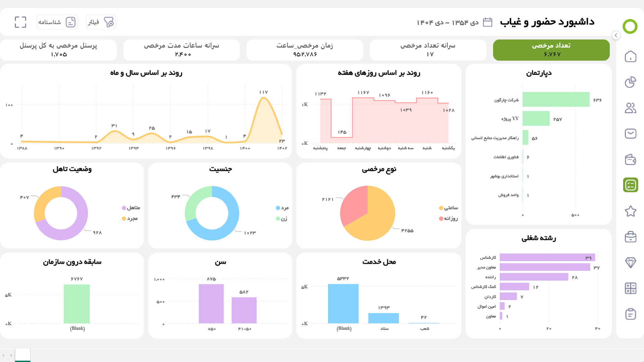This screenshot has width=644, height=362.
Task: Select the سرانه تعداد مرخصی card
Action: 428,50
